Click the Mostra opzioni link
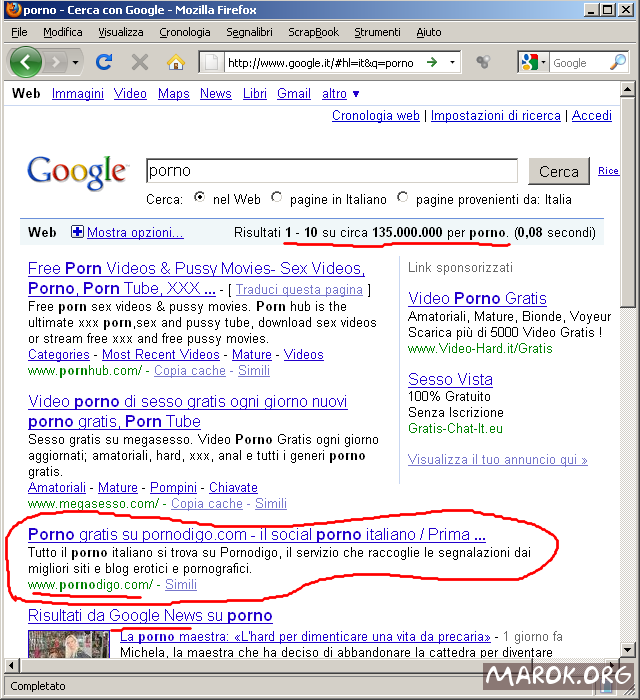This screenshot has height=700, width=640. click(x=135, y=232)
